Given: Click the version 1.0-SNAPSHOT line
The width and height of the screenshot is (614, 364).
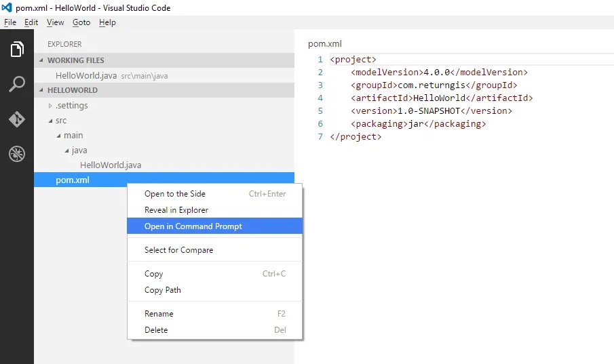Looking at the screenshot, I should click(x=431, y=111).
